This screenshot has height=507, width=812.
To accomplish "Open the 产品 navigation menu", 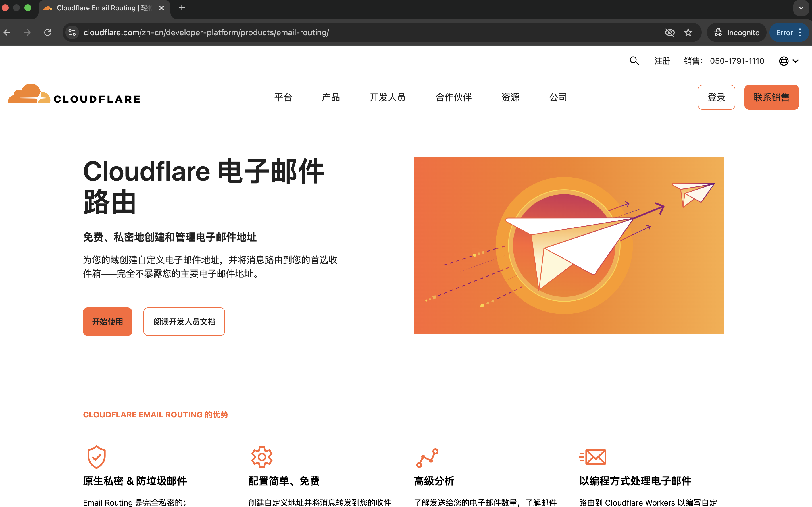I will [330, 97].
